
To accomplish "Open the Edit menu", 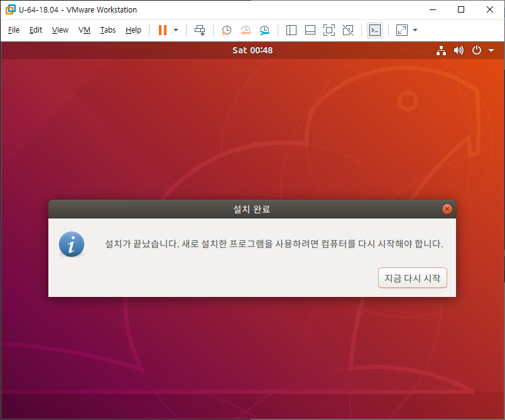I will (x=35, y=30).
